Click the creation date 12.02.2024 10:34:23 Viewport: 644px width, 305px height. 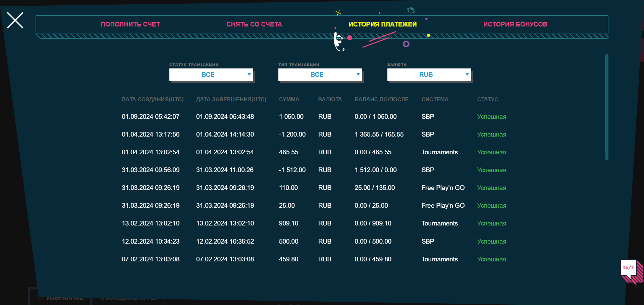pyautogui.click(x=151, y=241)
